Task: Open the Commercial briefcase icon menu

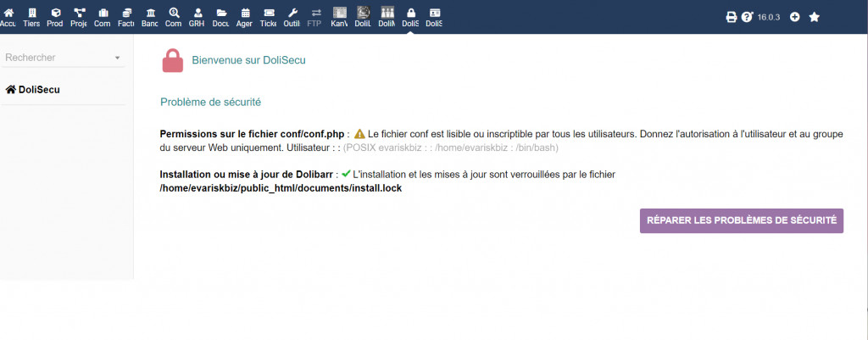Action: (103, 17)
